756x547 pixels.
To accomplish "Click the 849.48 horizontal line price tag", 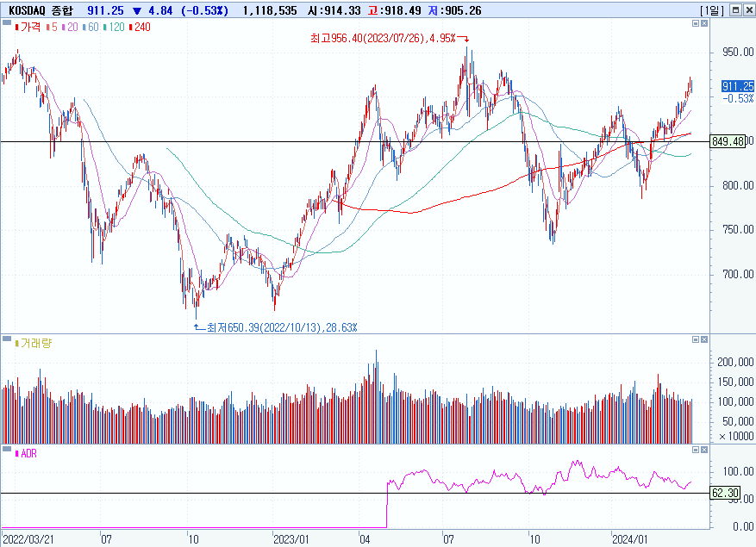I will tap(728, 141).
